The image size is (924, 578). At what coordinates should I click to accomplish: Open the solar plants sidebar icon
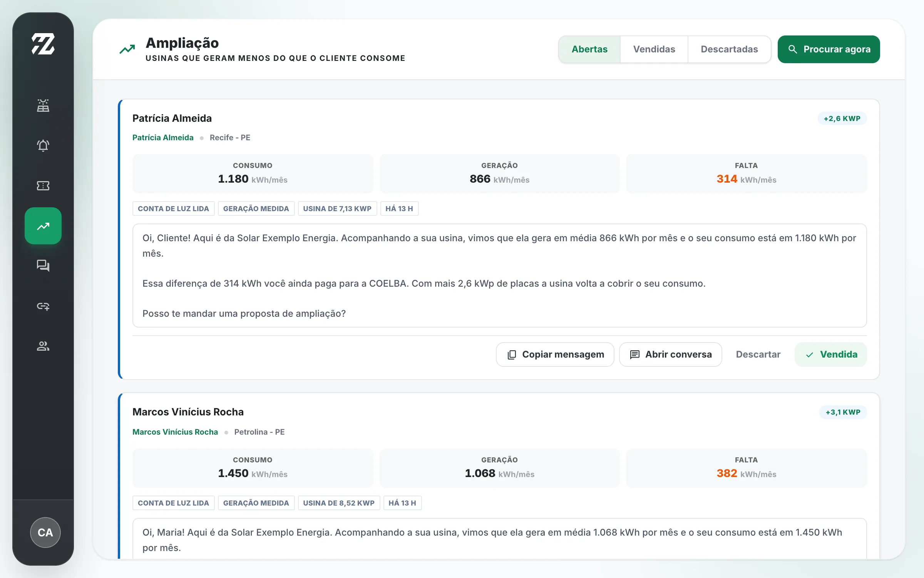click(x=43, y=106)
